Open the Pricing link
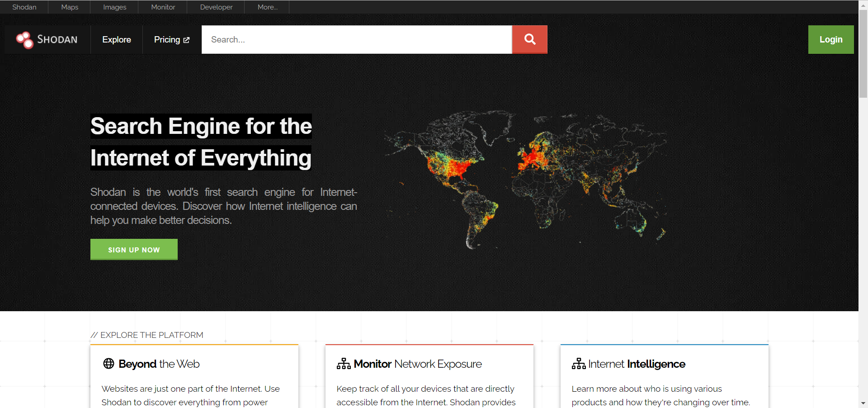This screenshot has width=868, height=408. pyautogui.click(x=172, y=40)
